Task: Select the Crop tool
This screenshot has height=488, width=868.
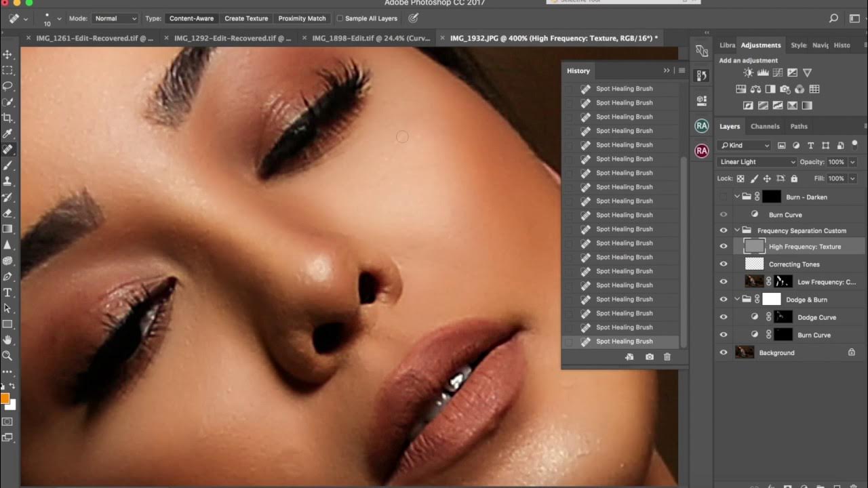Action: [8, 118]
